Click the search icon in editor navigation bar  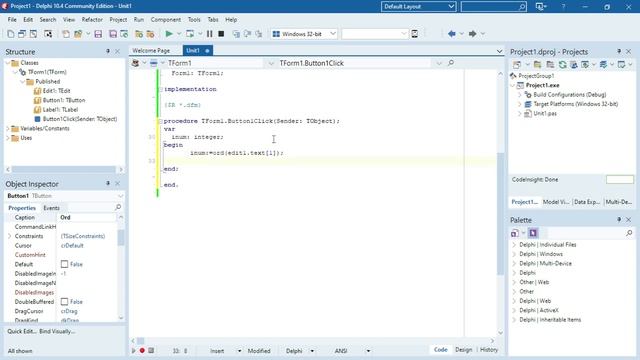pos(451,63)
